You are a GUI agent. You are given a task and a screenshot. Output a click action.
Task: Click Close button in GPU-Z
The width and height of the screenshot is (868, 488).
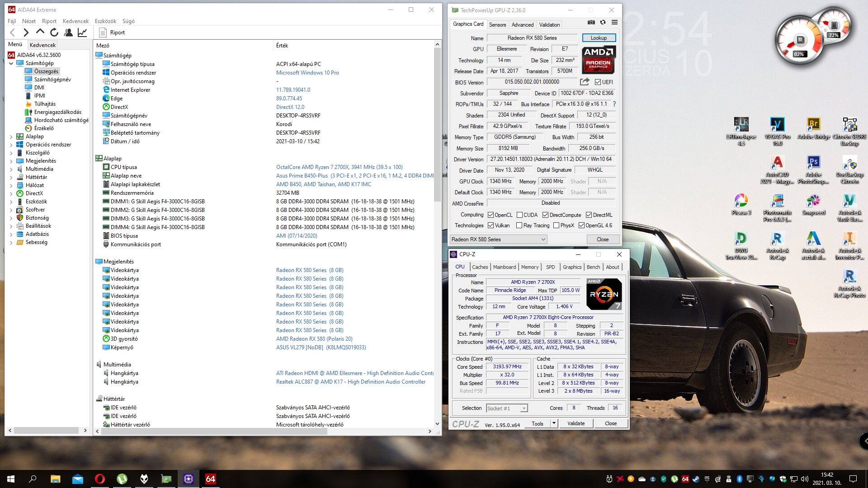(603, 239)
